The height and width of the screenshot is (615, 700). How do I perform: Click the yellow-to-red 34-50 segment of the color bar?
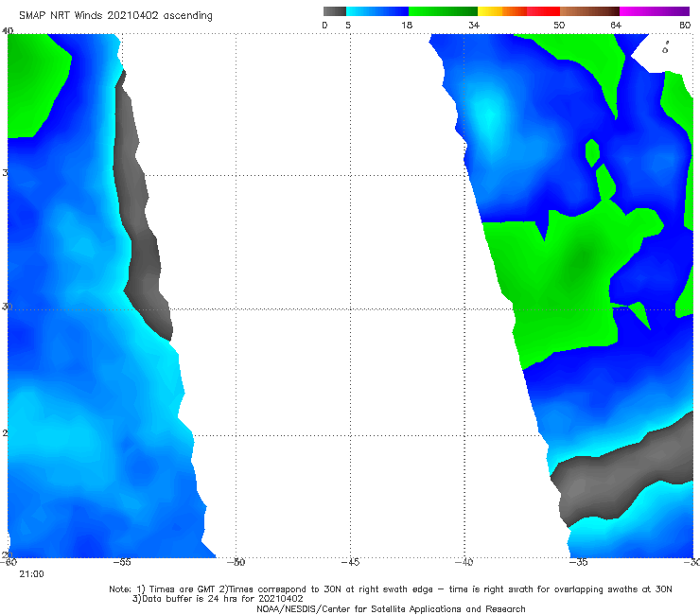point(518,11)
